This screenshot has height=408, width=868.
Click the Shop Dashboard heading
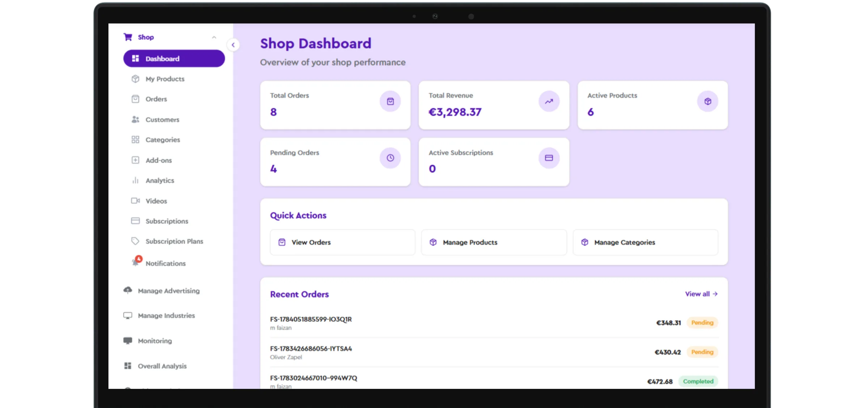pyautogui.click(x=316, y=43)
